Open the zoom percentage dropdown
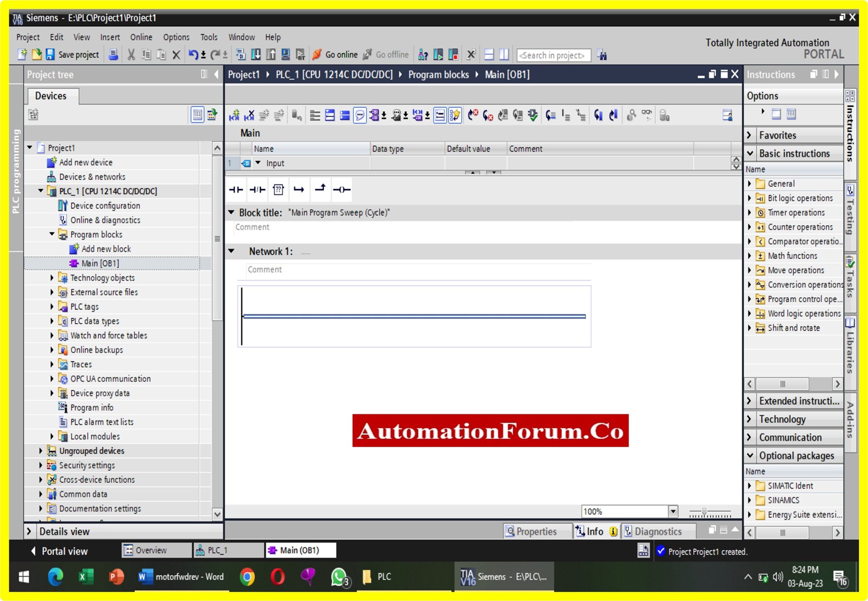868x601 pixels. pos(673,511)
